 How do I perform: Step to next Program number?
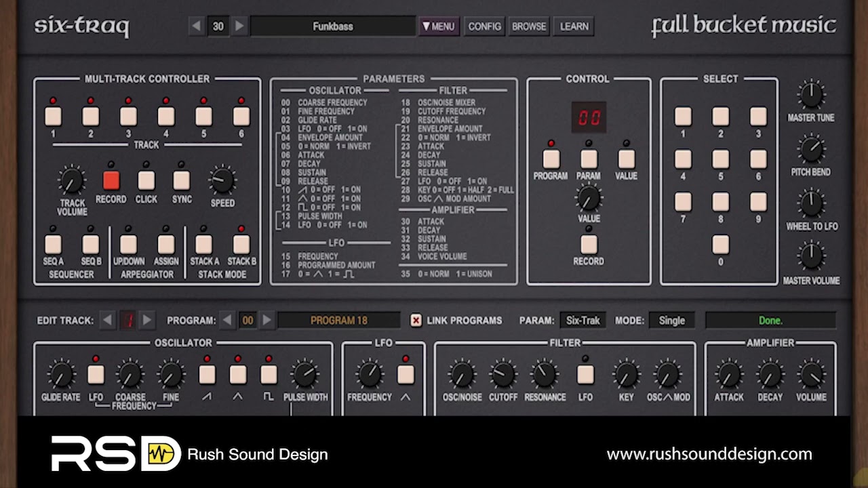(x=267, y=320)
